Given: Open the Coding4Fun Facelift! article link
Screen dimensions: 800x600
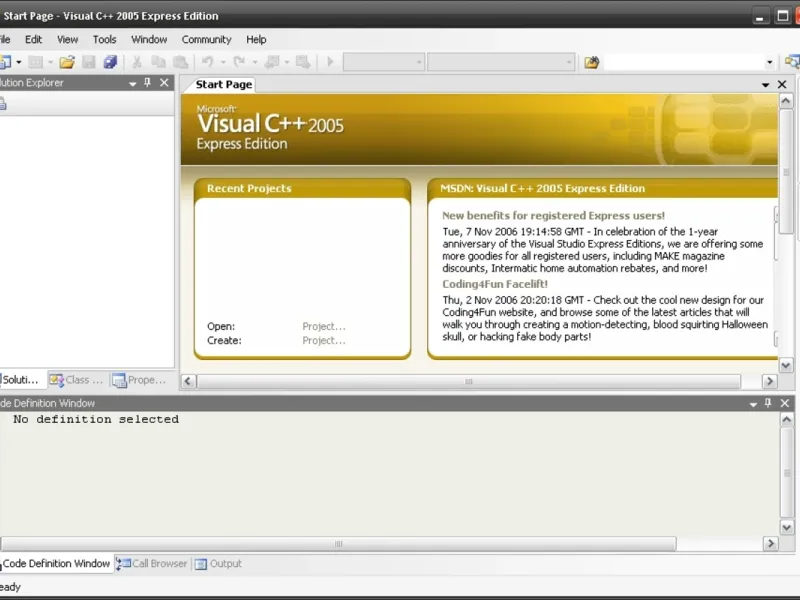Looking at the screenshot, I should click(494, 284).
